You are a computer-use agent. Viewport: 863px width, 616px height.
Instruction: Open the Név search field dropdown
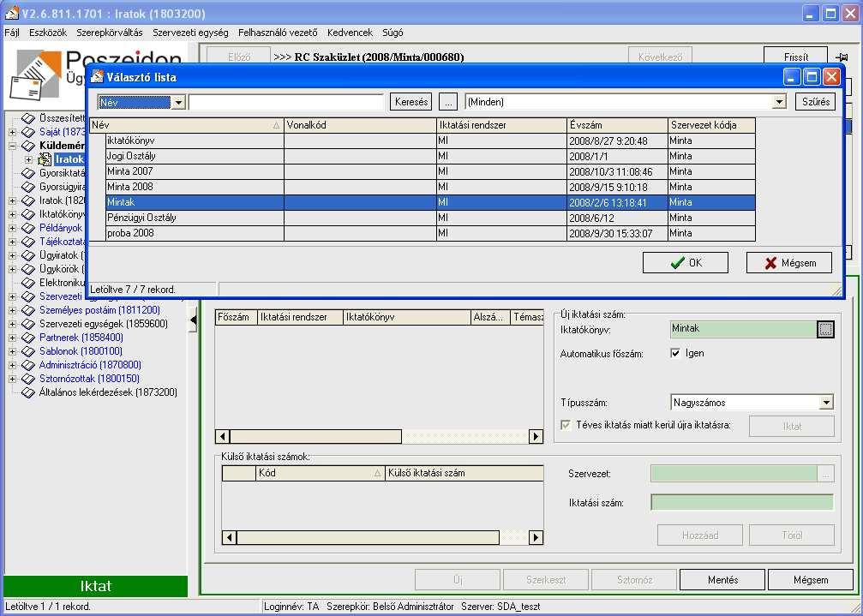point(177,102)
